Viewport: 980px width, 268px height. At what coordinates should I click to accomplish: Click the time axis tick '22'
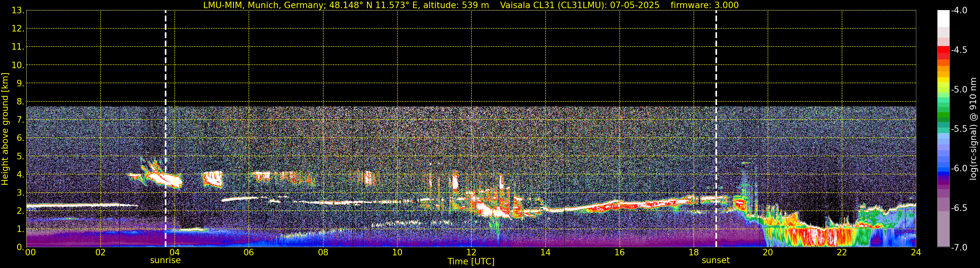click(x=842, y=252)
